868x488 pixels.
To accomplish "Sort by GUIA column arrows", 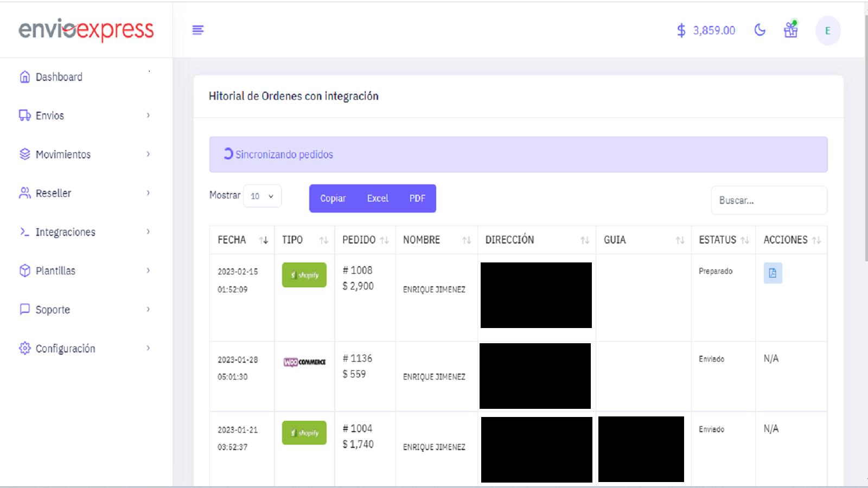I will (x=680, y=240).
